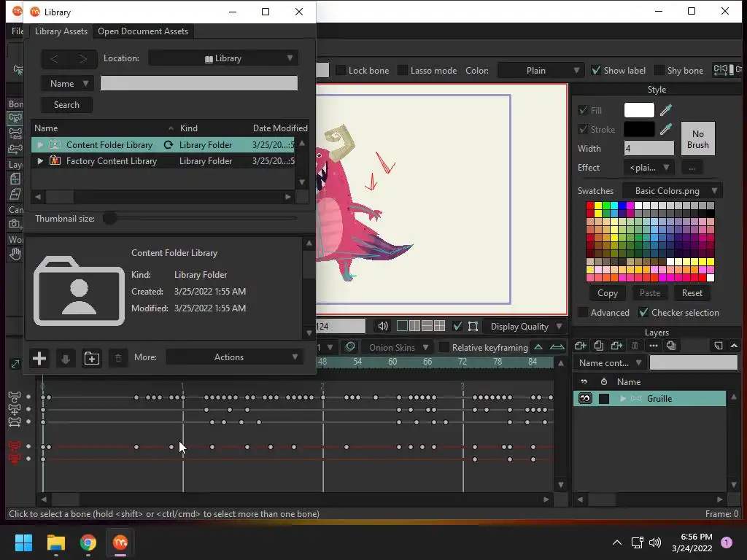This screenshot has height=560, width=747.
Task: Uncheck the Show label checkbox
Action: coord(596,71)
